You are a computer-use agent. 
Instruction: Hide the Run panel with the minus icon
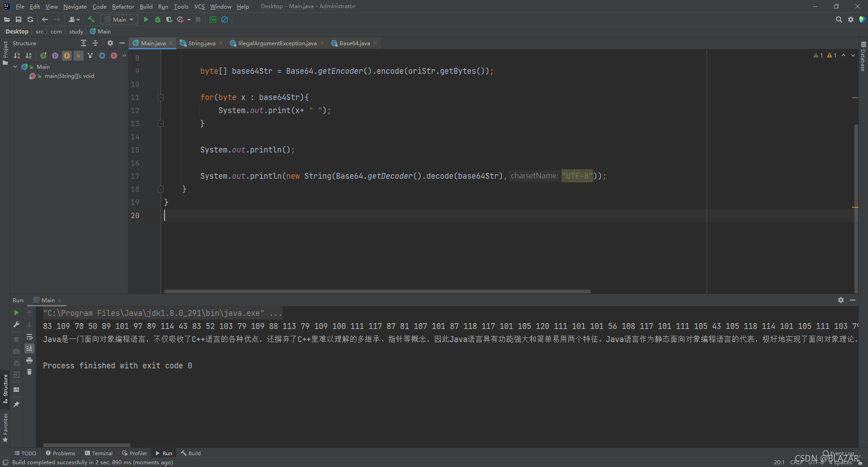click(853, 300)
